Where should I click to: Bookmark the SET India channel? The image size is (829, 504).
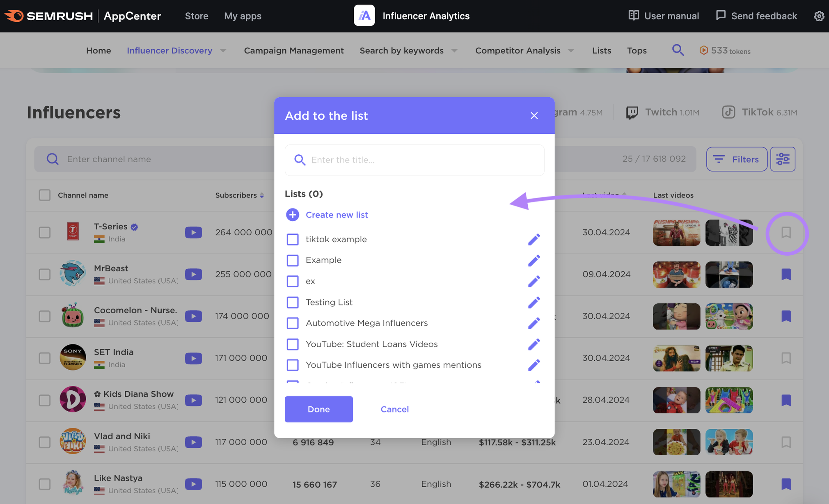point(786,358)
